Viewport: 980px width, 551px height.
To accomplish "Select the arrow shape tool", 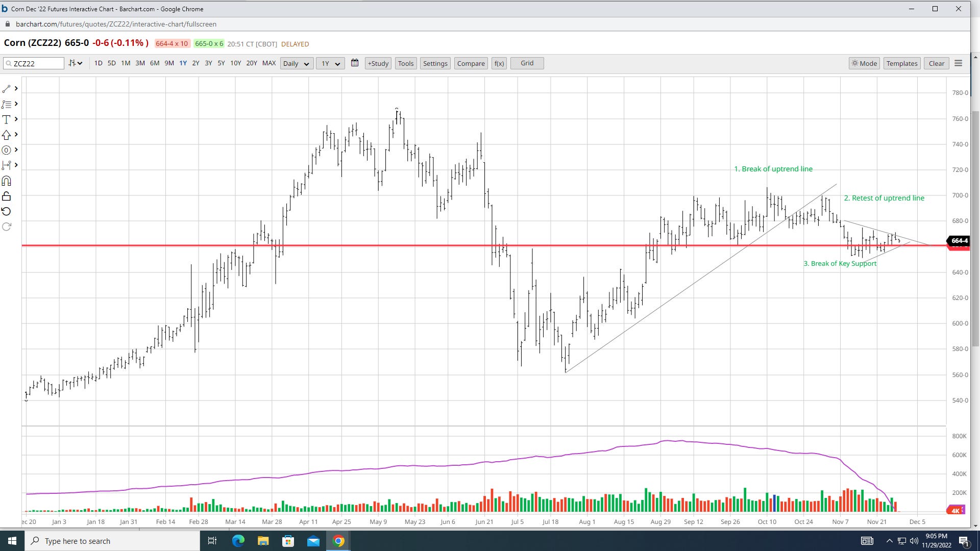I will point(7,135).
